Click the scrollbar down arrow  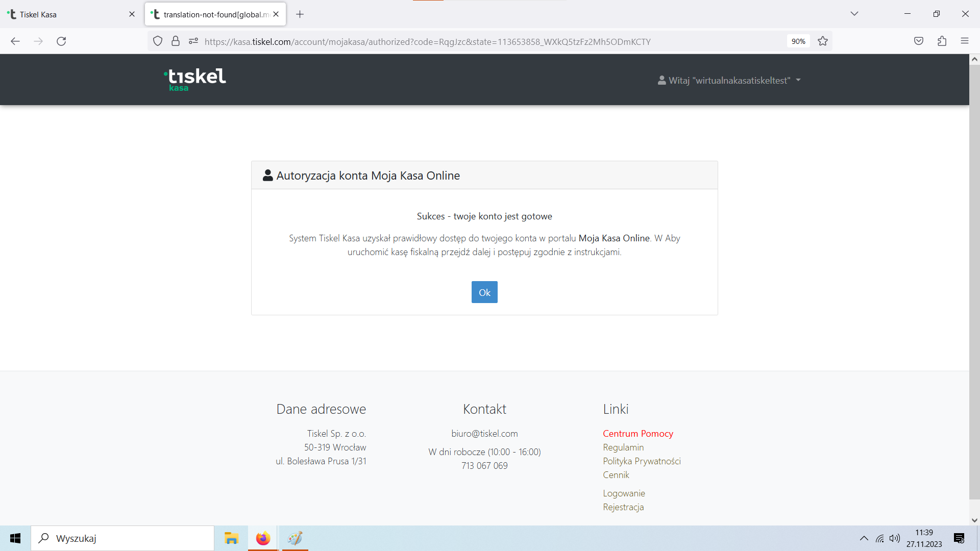pos(974,520)
